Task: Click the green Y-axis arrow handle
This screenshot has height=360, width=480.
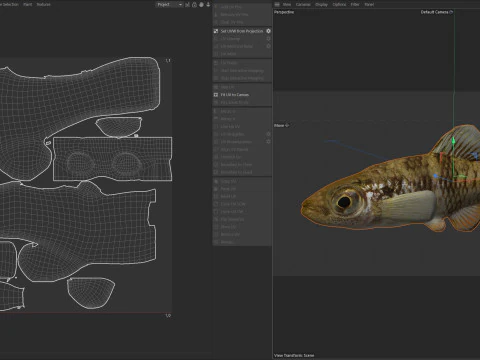Action: click(x=453, y=140)
